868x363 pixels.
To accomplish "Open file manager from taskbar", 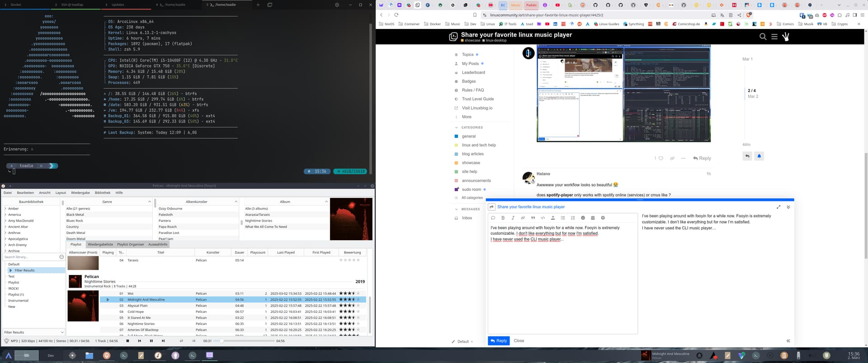I will 89,355.
